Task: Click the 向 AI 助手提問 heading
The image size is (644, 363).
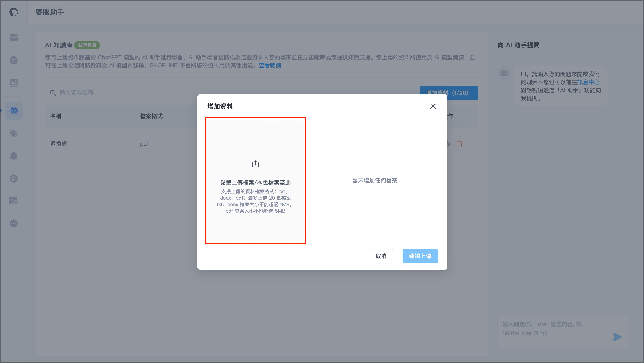Action: coord(519,45)
